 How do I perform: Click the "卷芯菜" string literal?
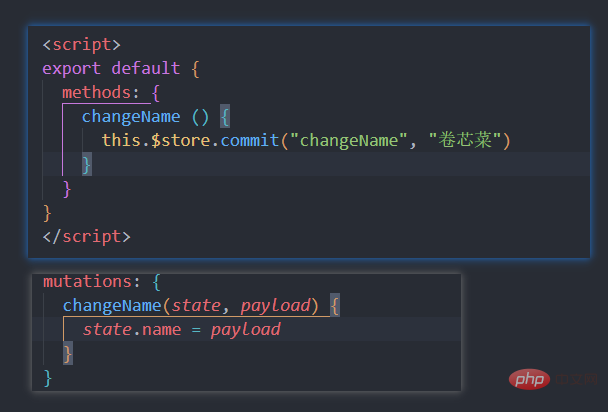(x=468, y=141)
